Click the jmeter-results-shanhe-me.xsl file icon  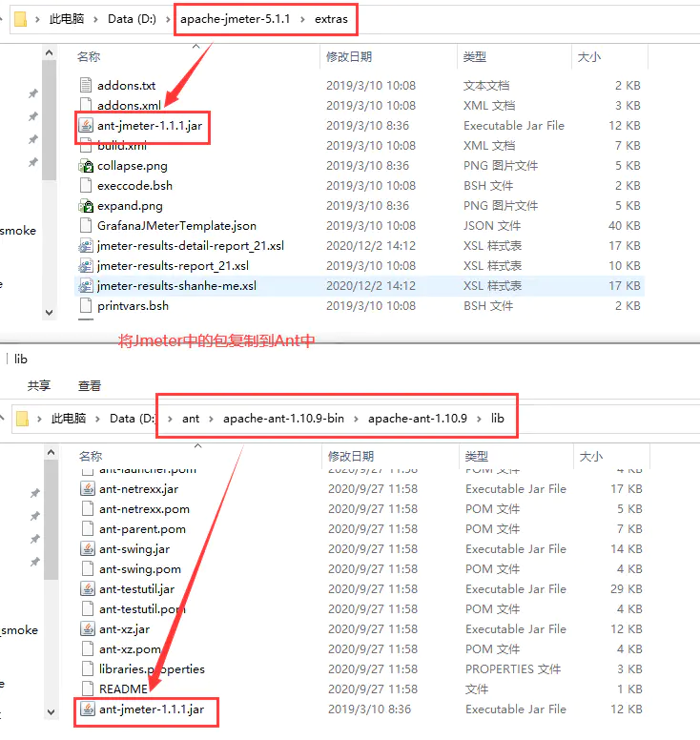coord(86,286)
